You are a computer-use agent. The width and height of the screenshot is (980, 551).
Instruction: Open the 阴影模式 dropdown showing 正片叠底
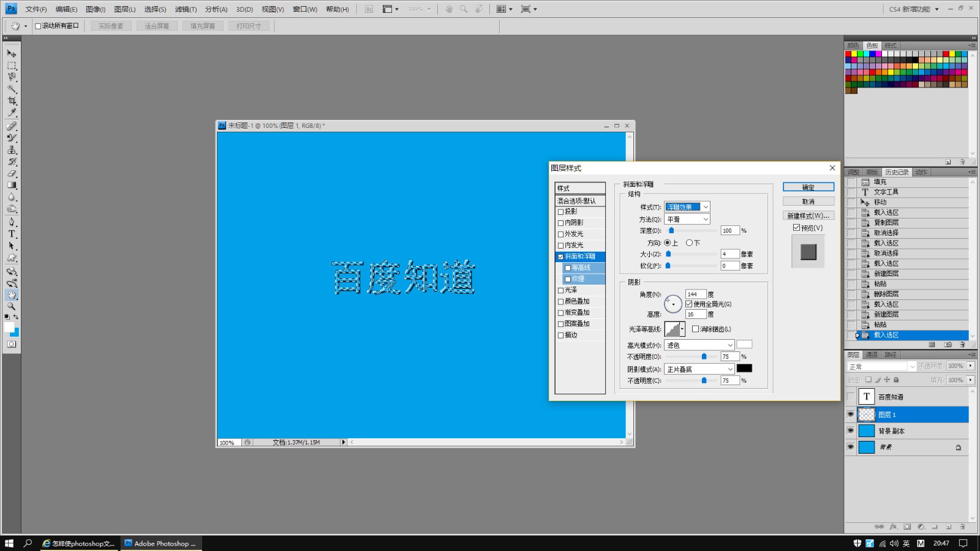click(x=699, y=369)
